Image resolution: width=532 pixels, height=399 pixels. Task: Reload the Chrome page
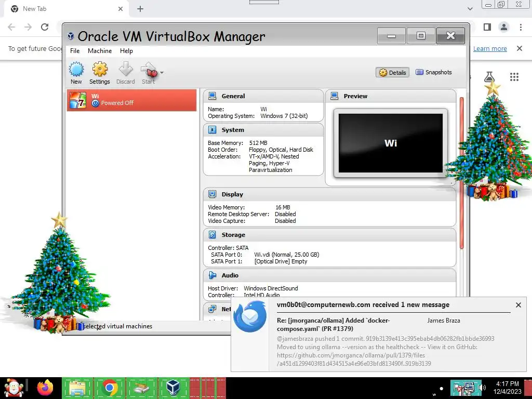[x=45, y=27]
